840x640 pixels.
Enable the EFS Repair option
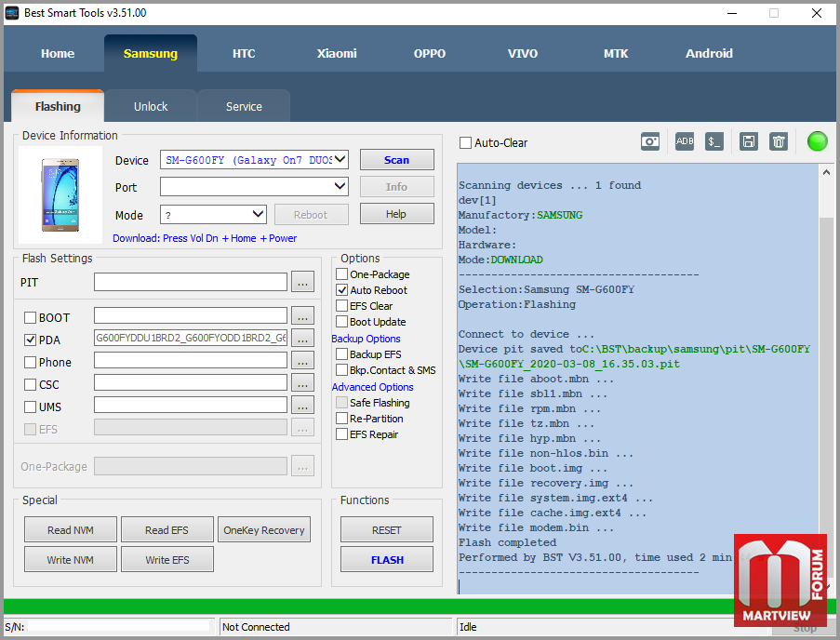341,434
